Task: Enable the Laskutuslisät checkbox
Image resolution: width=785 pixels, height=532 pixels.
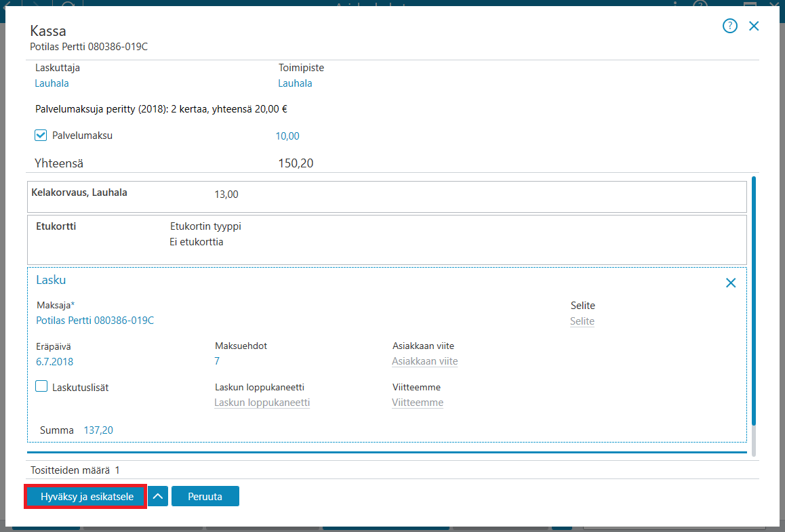Action: (x=41, y=386)
